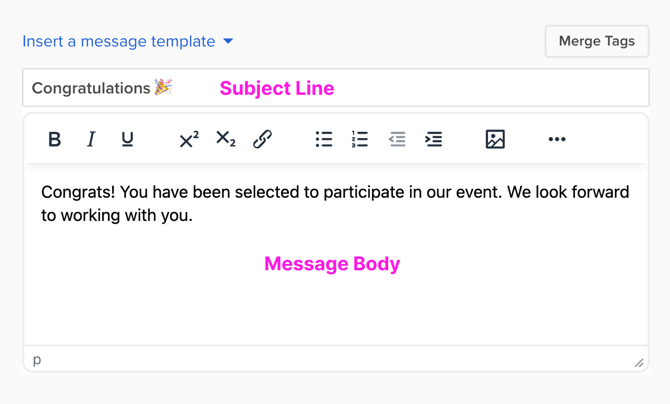Place cursor after the party emoji in subject
The image size is (670, 404).
(x=174, y=88)
